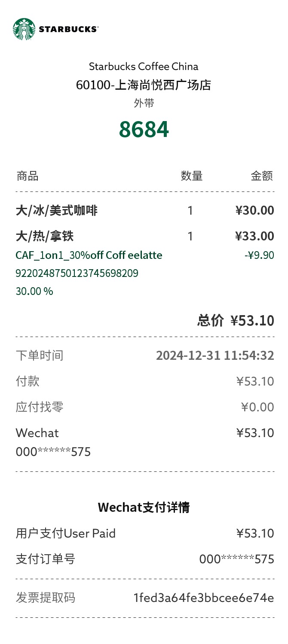Select the order time 2024-12-31 11:54:32
The width and height of the screenshot is (288, 644).
tap(215, 355)
